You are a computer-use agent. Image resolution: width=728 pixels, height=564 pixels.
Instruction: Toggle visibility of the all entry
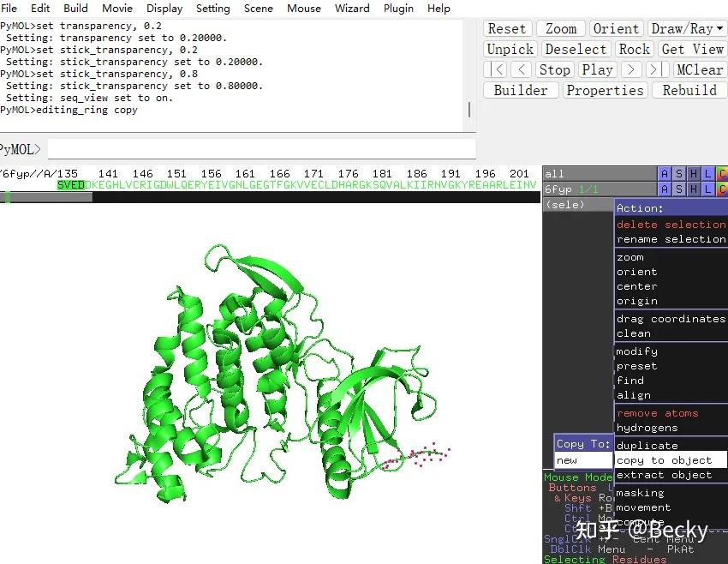click(x=600, y=174)
